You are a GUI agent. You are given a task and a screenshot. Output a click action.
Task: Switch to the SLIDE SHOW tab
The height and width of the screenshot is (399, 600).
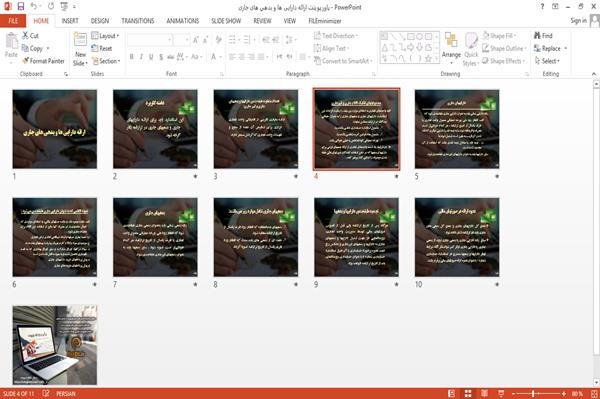(x=226, y=21)
